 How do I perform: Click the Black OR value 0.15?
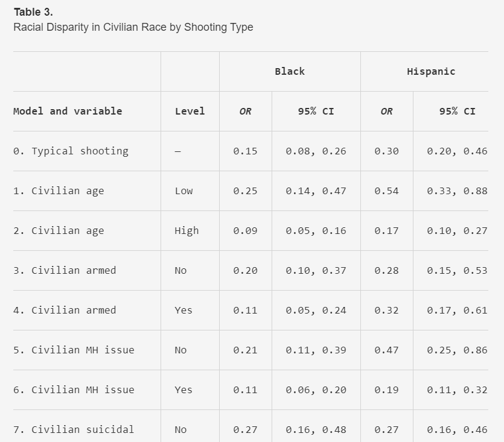[245, 151]
